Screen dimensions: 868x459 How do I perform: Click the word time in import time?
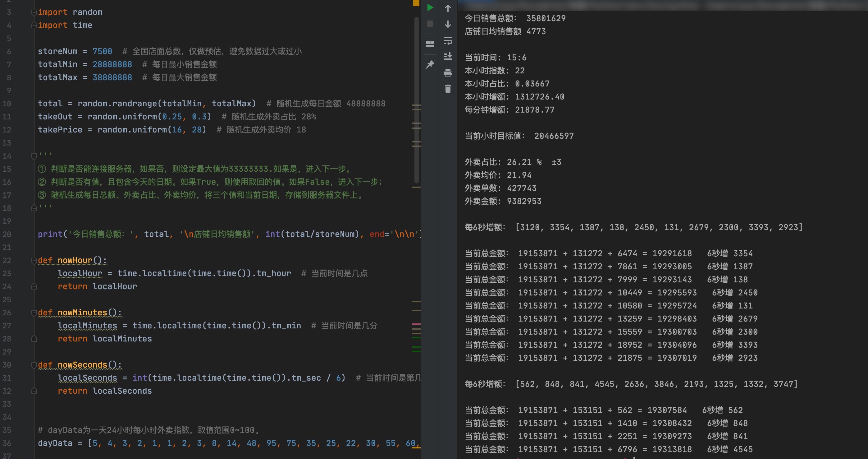[x=83, y=25]
